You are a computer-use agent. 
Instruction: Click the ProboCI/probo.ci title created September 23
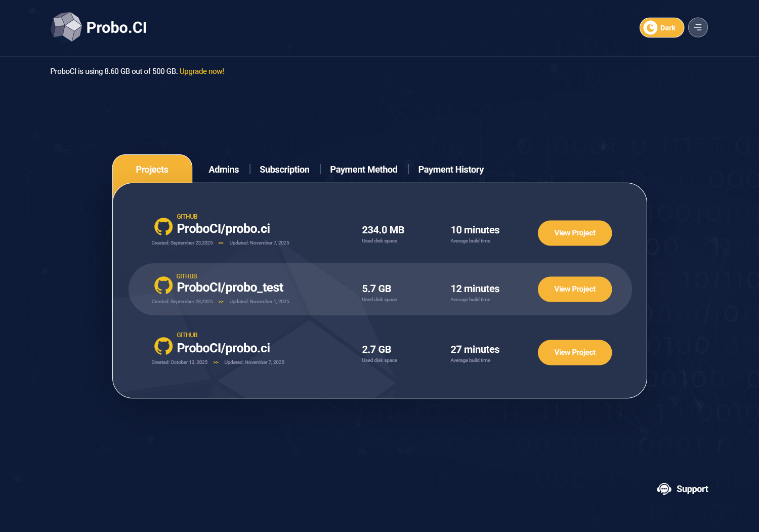223,229
